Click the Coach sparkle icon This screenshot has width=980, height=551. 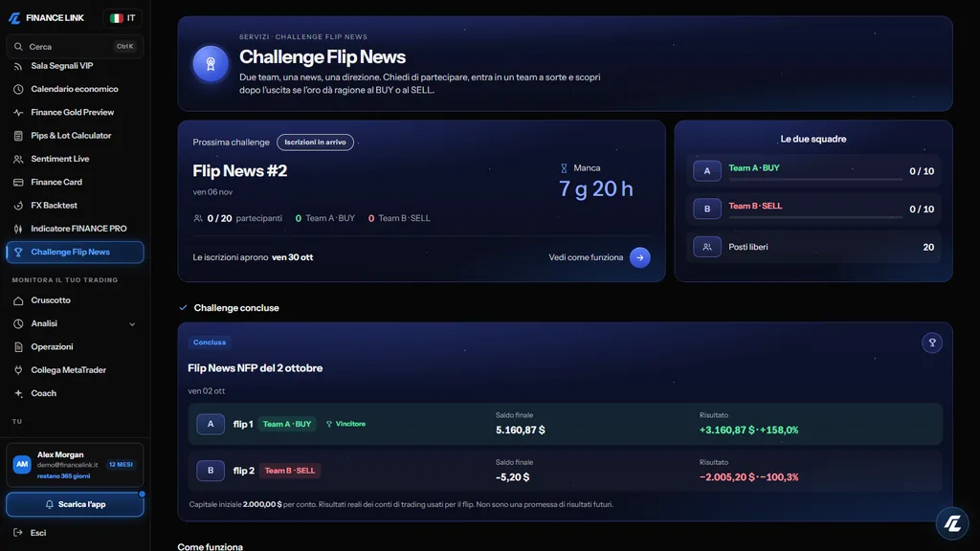[x=18, y=393]
